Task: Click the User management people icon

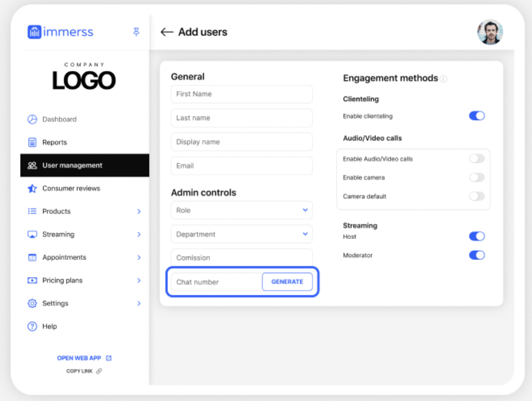Action: click(x=34, y=165)
